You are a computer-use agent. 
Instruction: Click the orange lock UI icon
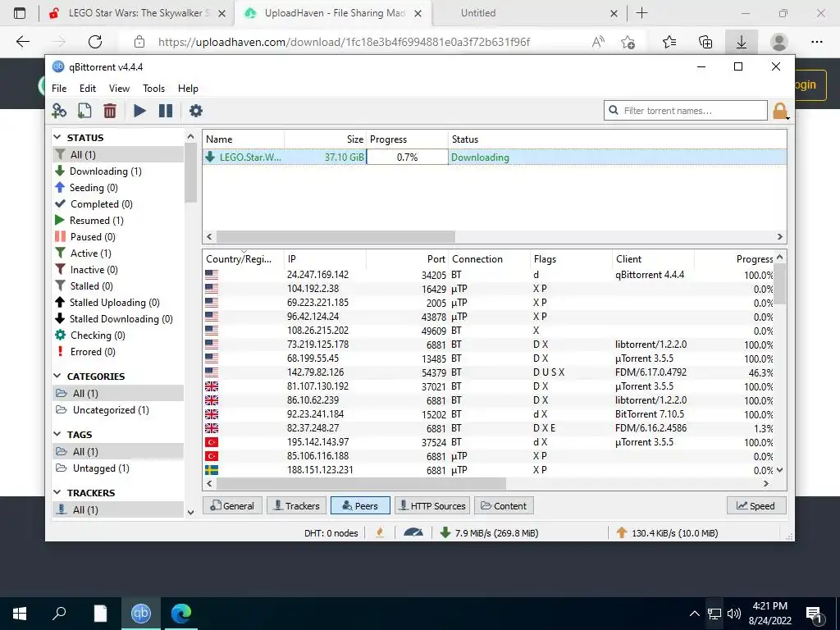tap(780, 111)
